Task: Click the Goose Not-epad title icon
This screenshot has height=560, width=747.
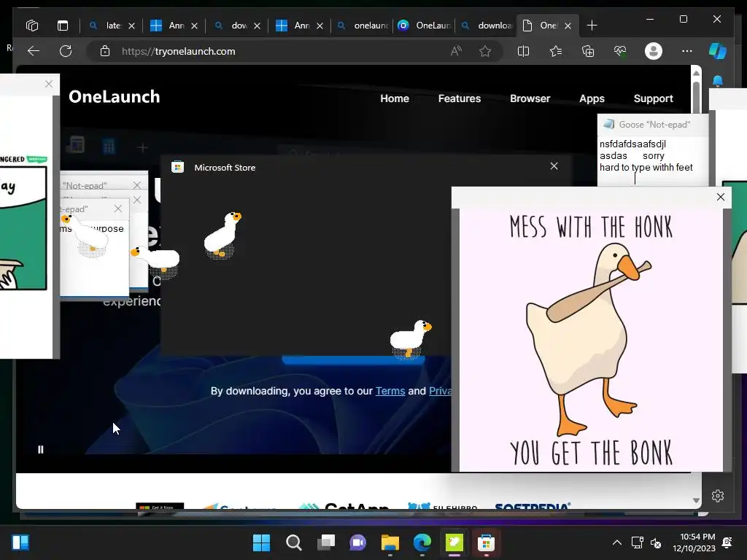Action: pos(608,124)
